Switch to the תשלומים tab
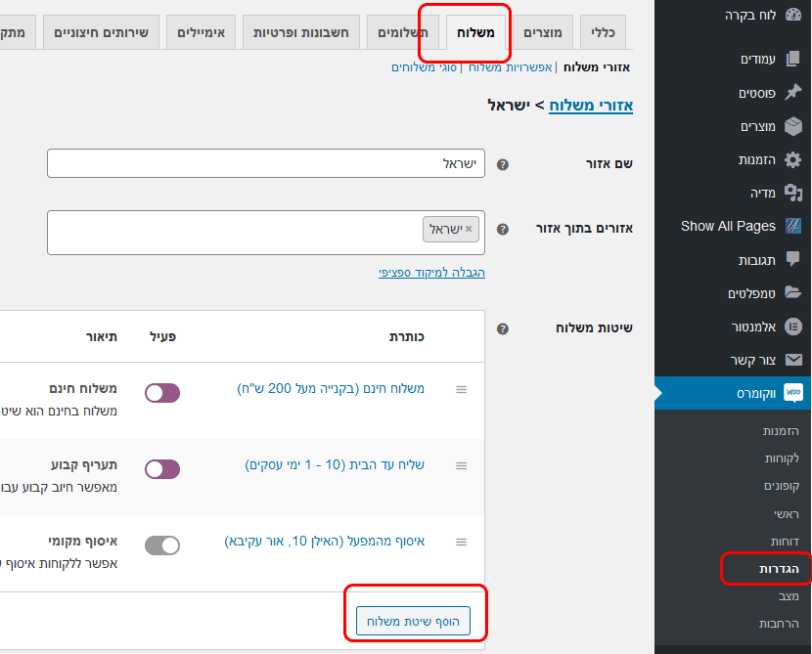Viewport: 812px width, 654px height. click(x=403, y=32)
